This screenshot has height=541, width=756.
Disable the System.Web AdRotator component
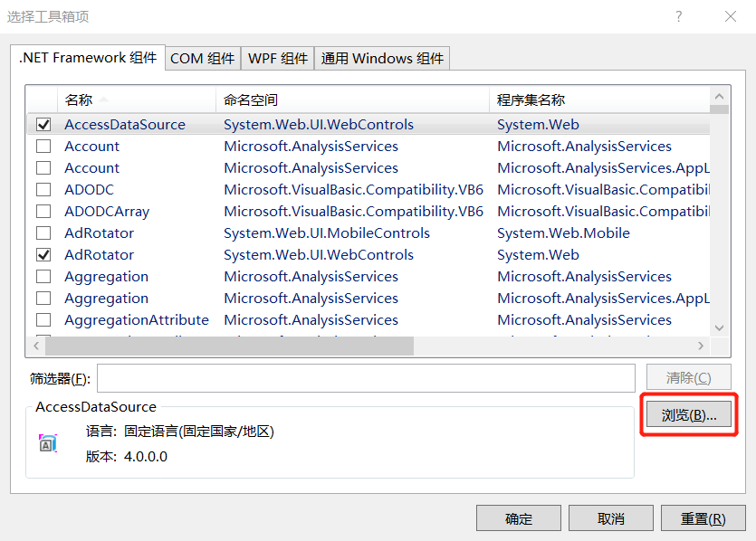pyautogui.click(x=43, y=254)
